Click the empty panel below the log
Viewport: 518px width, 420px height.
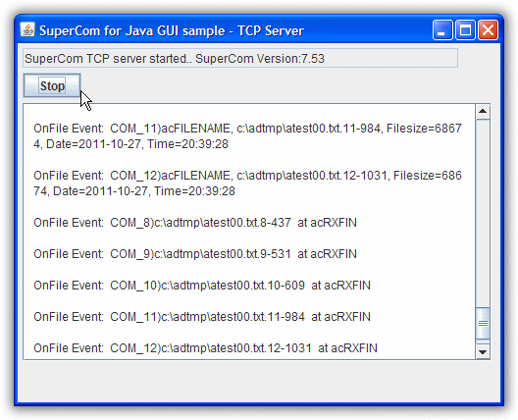[x=259, y=381]
